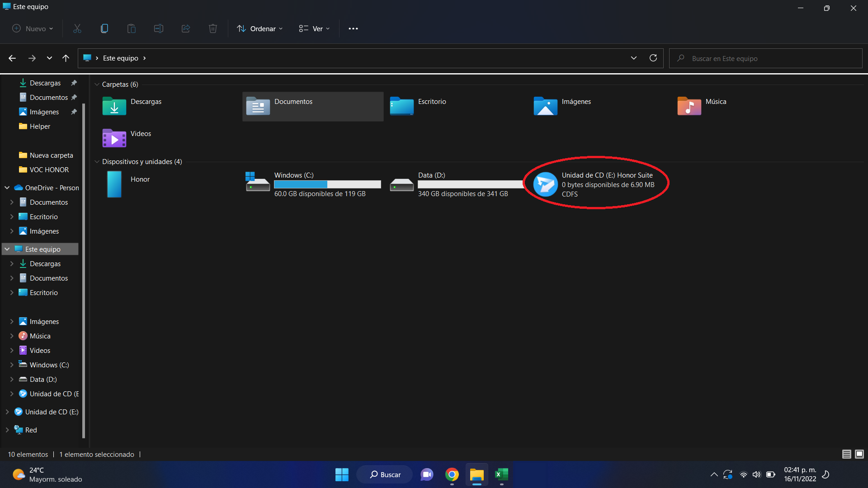Open the Ordenar sort dropdown
868x488 pixels.
point(260,28)
